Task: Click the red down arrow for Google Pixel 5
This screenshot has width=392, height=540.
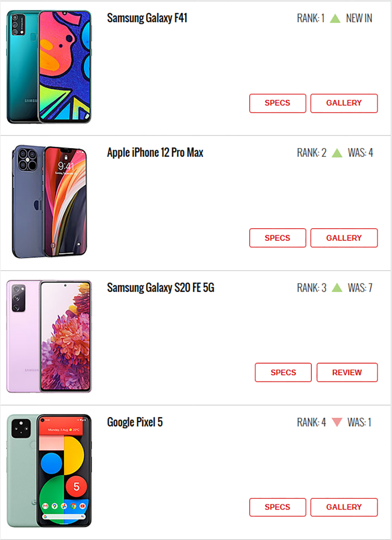Action: pyautogui.click(x=337, y=422)
